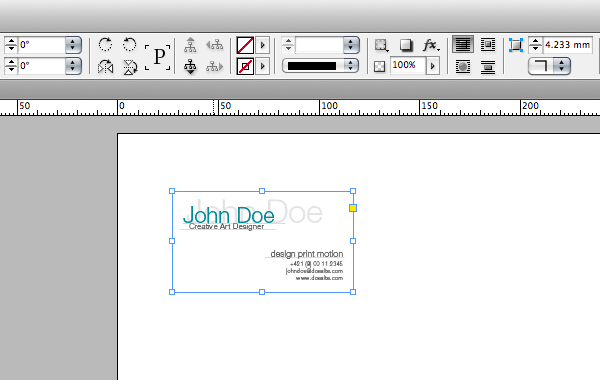
Task: Open the fx effects menu
Action: (431, 45)
